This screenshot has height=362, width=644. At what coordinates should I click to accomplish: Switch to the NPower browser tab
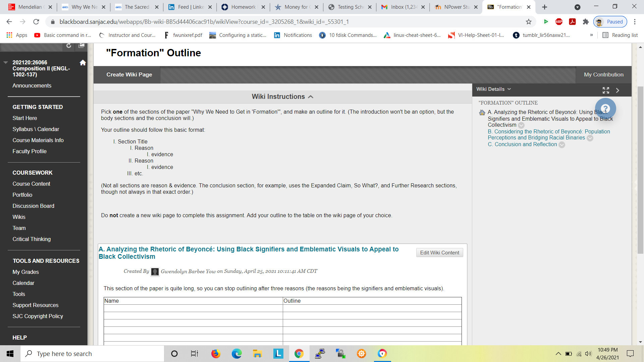[x=456, y=7]
